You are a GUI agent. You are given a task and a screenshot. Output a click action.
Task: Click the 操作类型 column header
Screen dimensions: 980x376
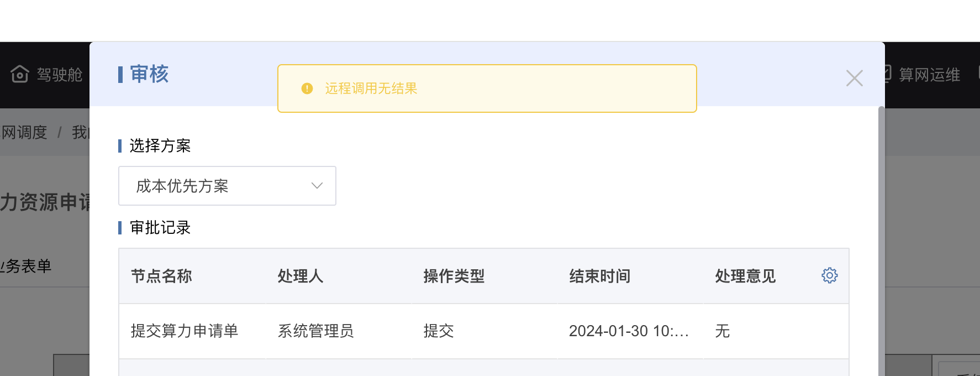click(x=454, y=276)
